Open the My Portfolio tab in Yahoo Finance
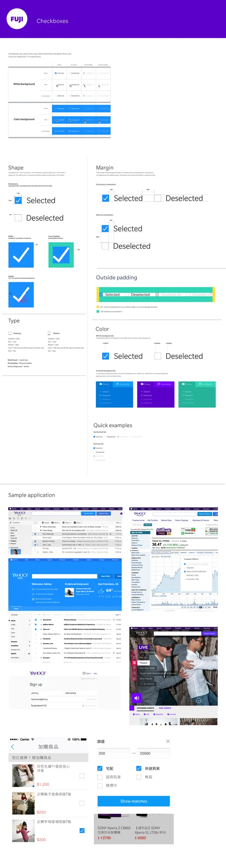Viewport: 226px width, 868px height. (153, 520)
